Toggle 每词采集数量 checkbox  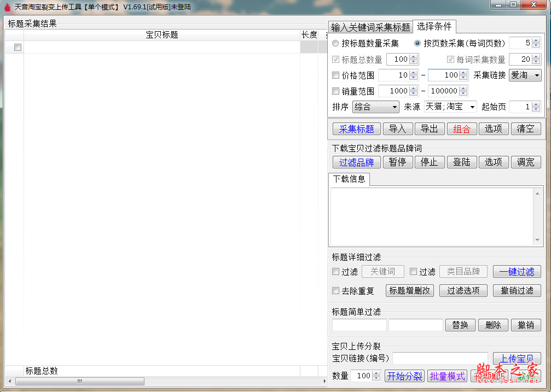(450, 60)
